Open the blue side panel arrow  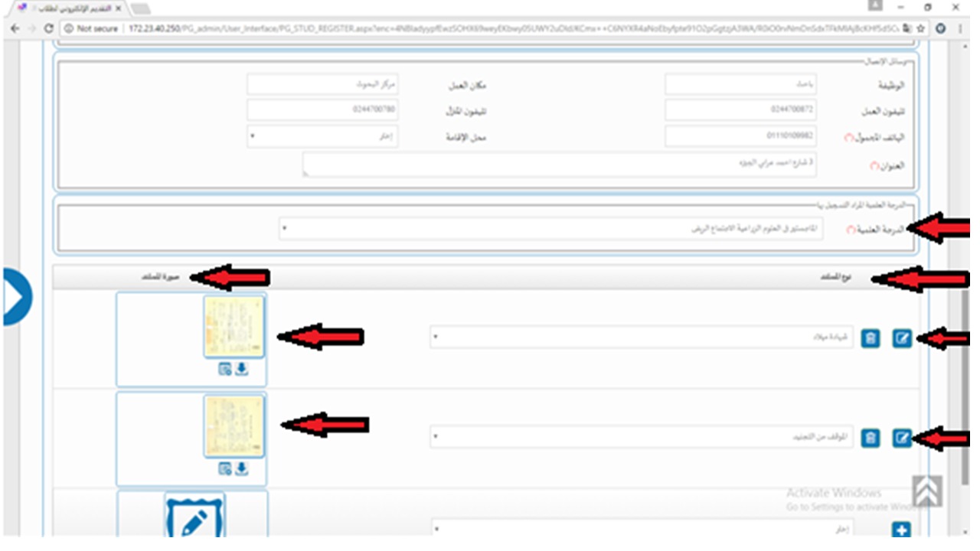point(15,297)
